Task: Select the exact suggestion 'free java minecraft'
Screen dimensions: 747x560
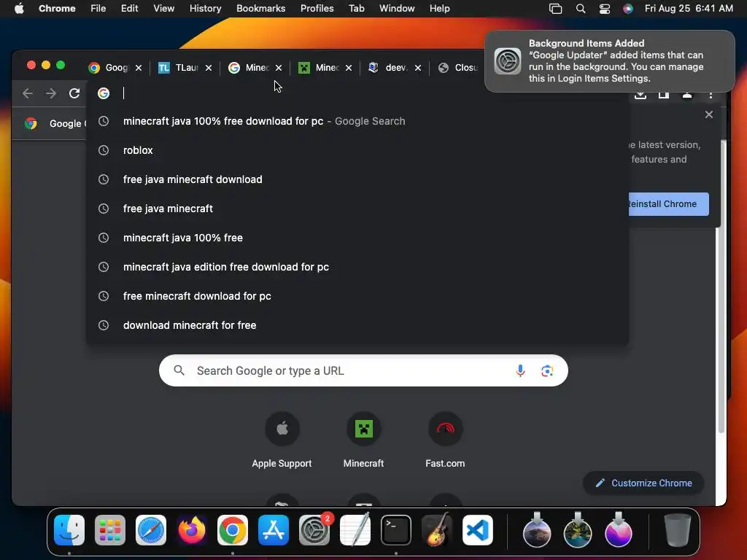Action: click(x=357, y=209)
